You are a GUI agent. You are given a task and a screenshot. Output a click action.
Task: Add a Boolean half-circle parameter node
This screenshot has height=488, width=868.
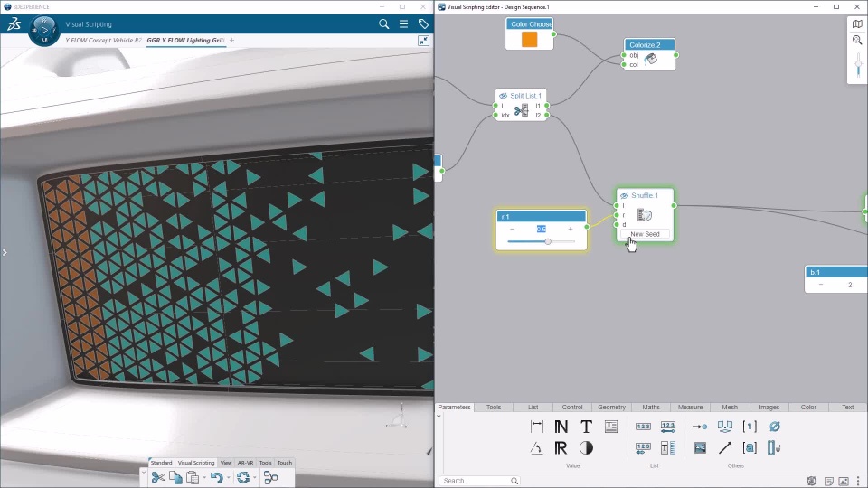pyautogui.click(x=586, y=447)
